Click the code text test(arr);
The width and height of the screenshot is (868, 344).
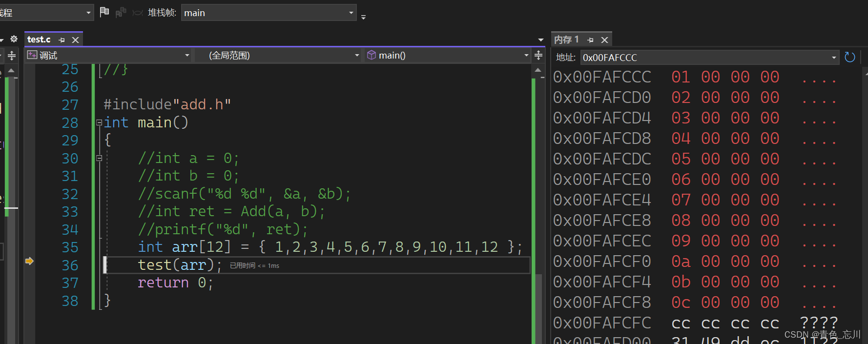coord(180,265)
